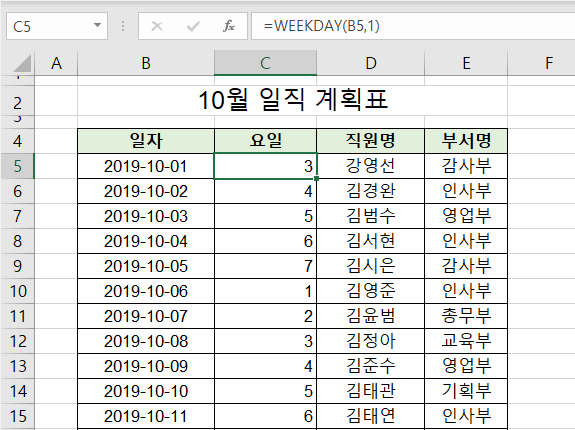
Task: Click department cell 교육부
Action: (x=466, y=341)
